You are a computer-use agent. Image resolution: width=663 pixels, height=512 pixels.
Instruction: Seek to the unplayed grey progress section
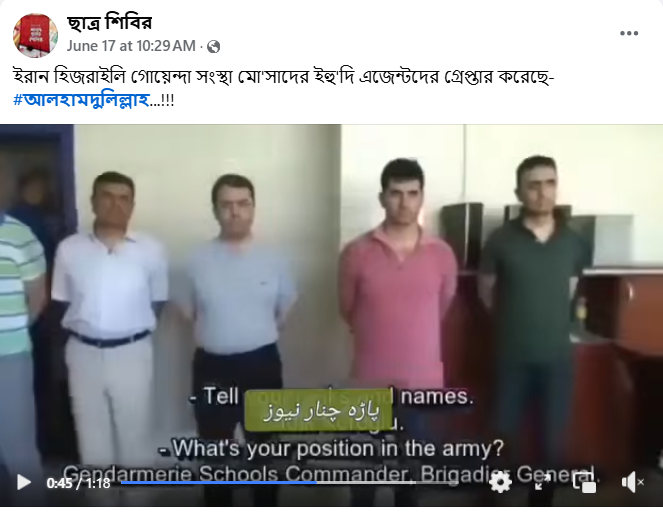point(386,482)
